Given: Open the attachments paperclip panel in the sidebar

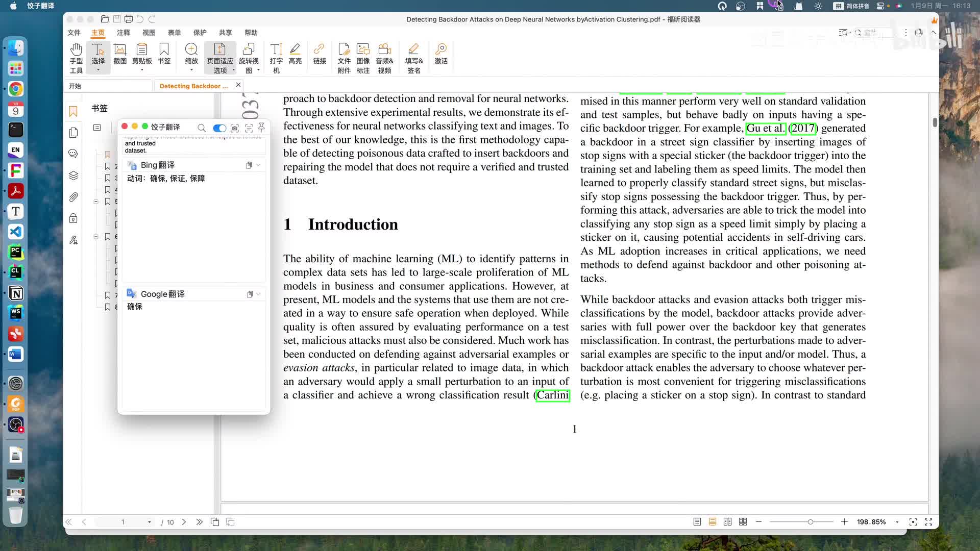Looking at the screenshot, I should click(73, 197).
